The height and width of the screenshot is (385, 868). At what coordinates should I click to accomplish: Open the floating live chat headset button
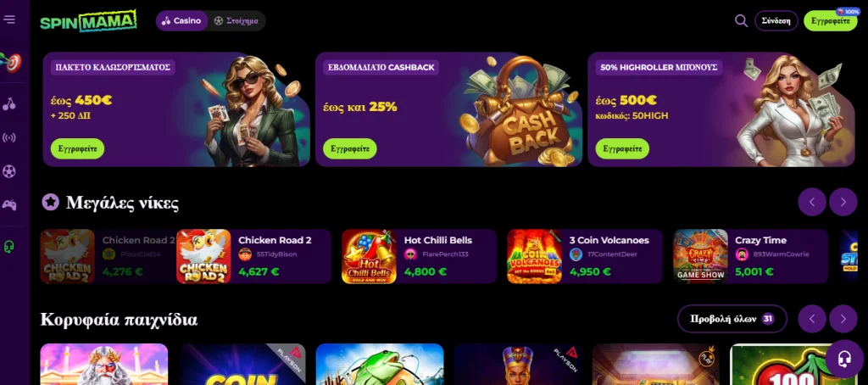(x=843, y=359)
